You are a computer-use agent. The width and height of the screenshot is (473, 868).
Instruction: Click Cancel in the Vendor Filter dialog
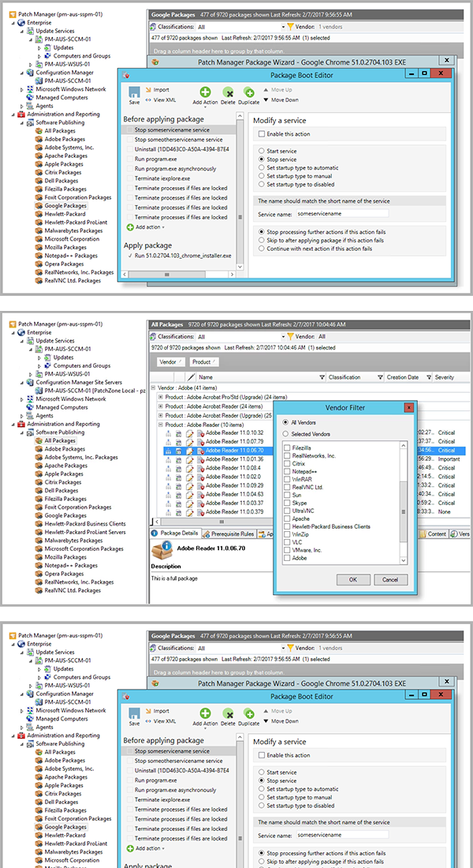390,580
